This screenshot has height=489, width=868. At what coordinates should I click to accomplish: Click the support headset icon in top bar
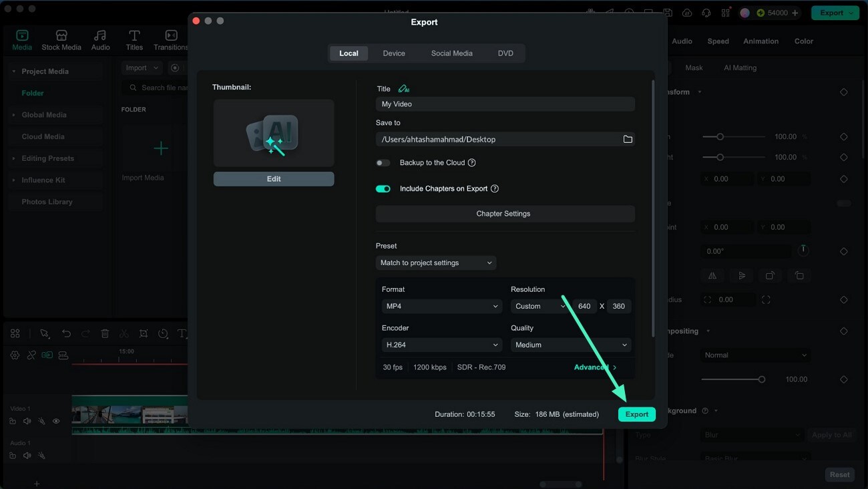706,13
